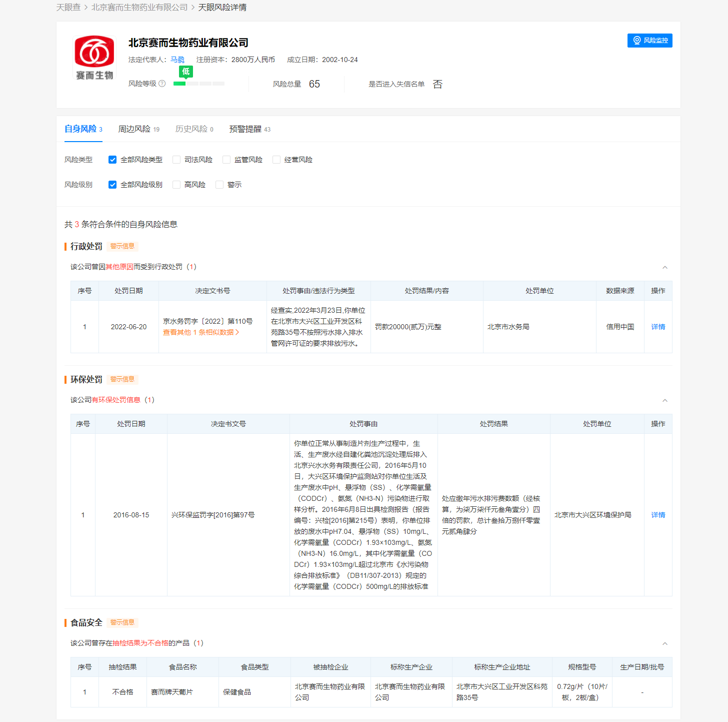Open 详情 for 北京市水务局 penalty
This screenshot has height=722, width=728.
pyautogui.click(x=658, y=327)
